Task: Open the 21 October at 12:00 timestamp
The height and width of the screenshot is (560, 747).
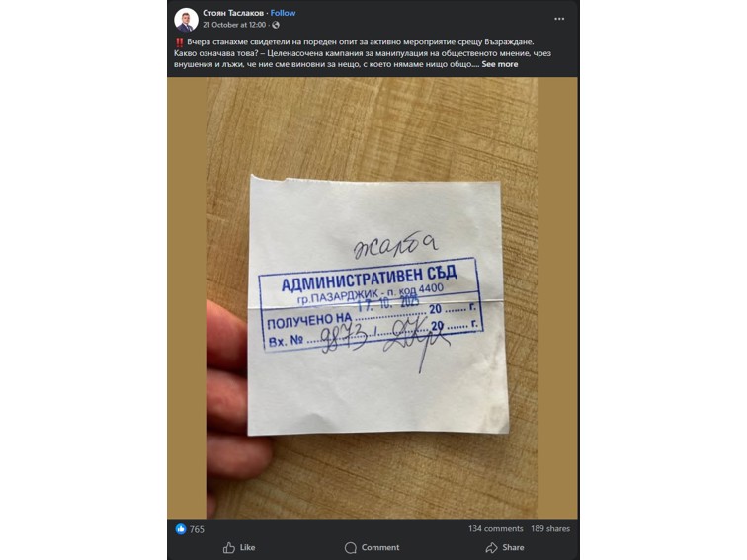Action: click(x=234, y=25)
